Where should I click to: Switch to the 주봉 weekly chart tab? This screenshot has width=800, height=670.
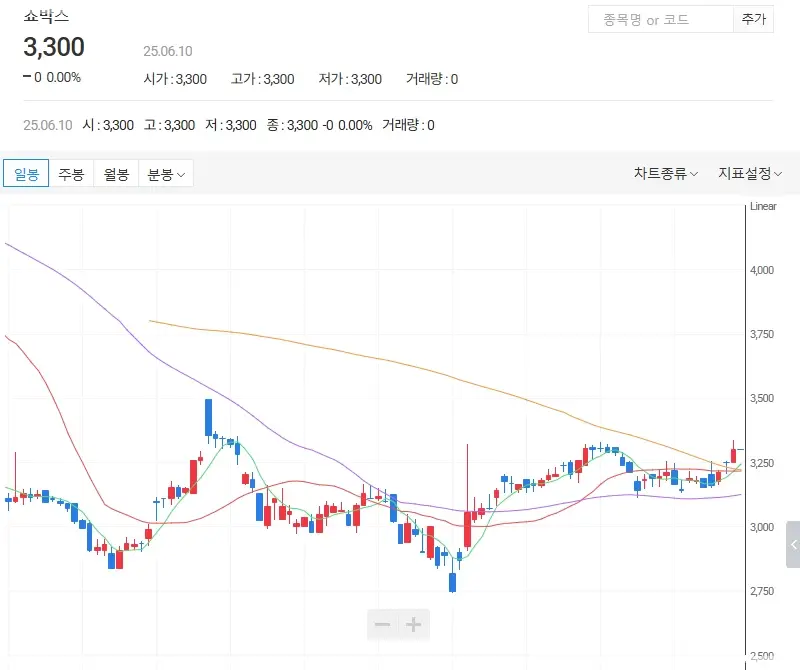(x=71, y=174)
